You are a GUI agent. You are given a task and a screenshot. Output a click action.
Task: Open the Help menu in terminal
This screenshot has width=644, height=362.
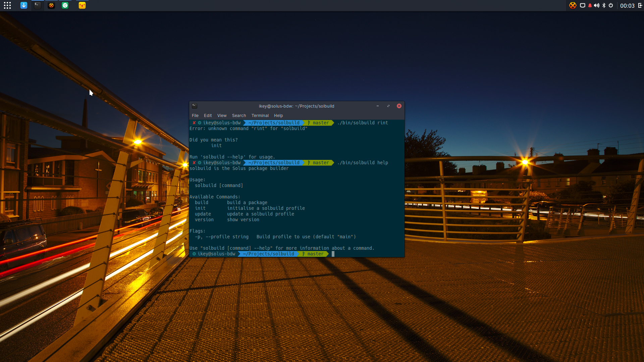pos(278,116)
